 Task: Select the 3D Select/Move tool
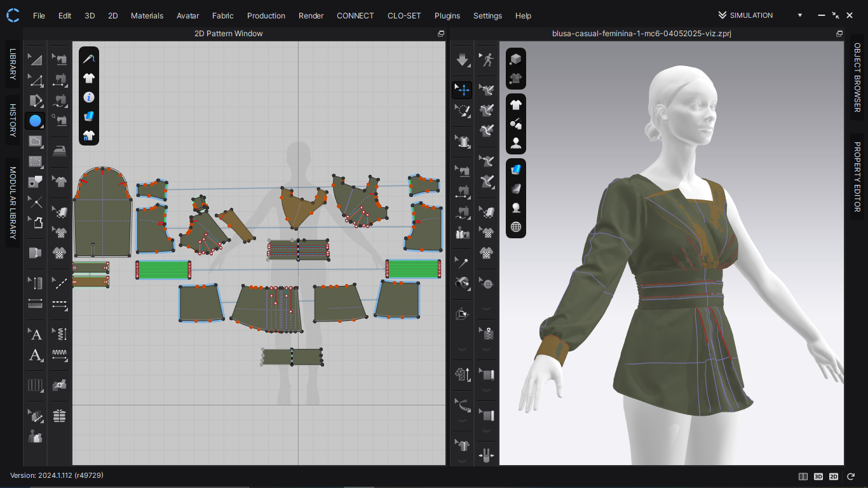462,90
